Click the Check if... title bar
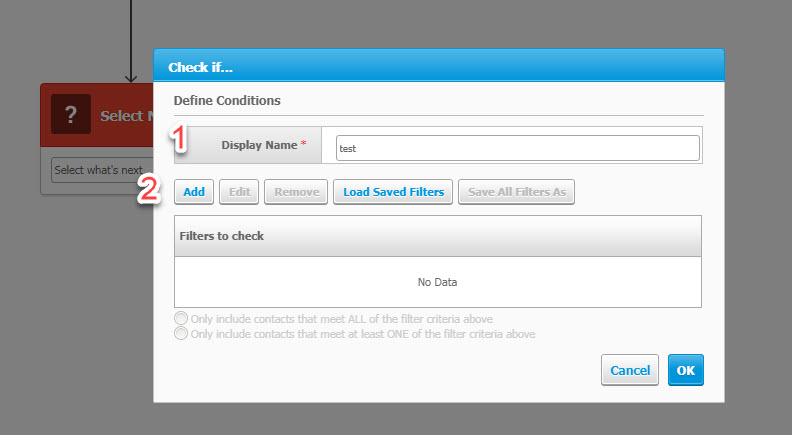The height and width of the screenshot is (435, 792). [438, 66]
